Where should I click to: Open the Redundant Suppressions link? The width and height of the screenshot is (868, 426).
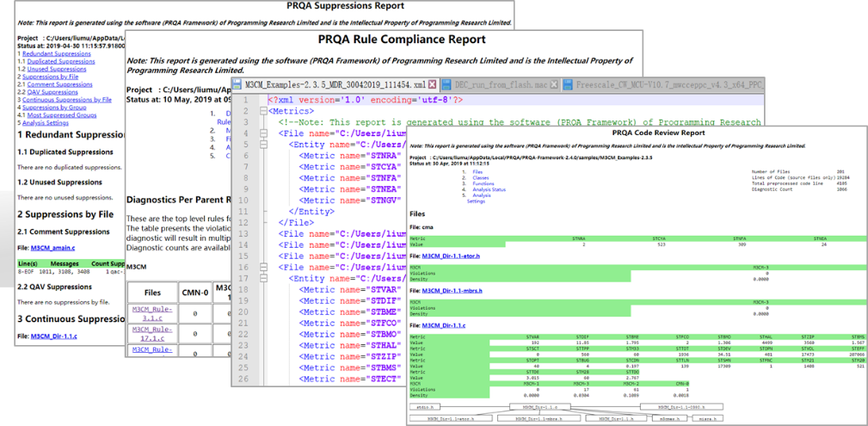click(x=57, y=53)
